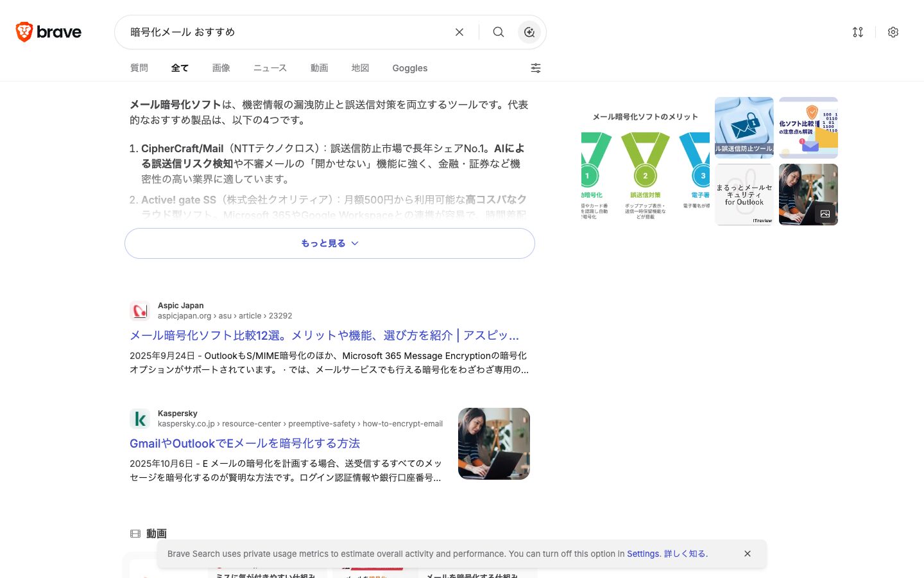This screenshot has height=578, width=924.
Task: Open the rerank sort arrows icon
Action: (x=858, y=32)
